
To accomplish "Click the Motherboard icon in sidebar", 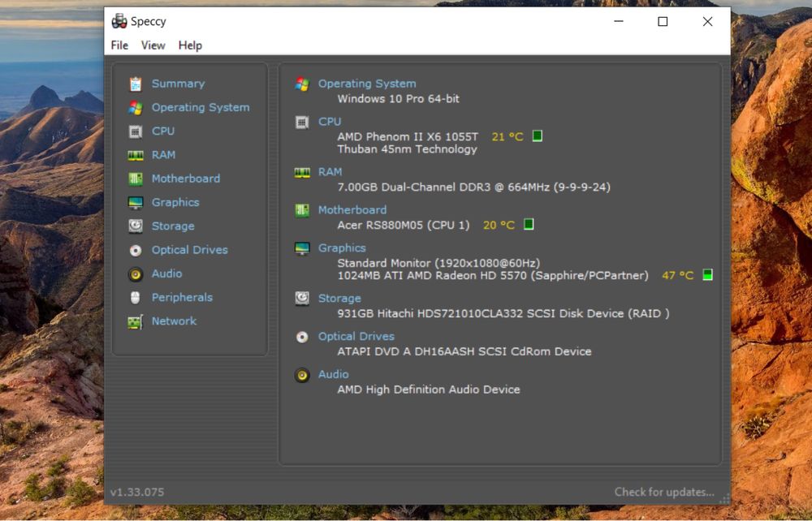I will (135, 179).
